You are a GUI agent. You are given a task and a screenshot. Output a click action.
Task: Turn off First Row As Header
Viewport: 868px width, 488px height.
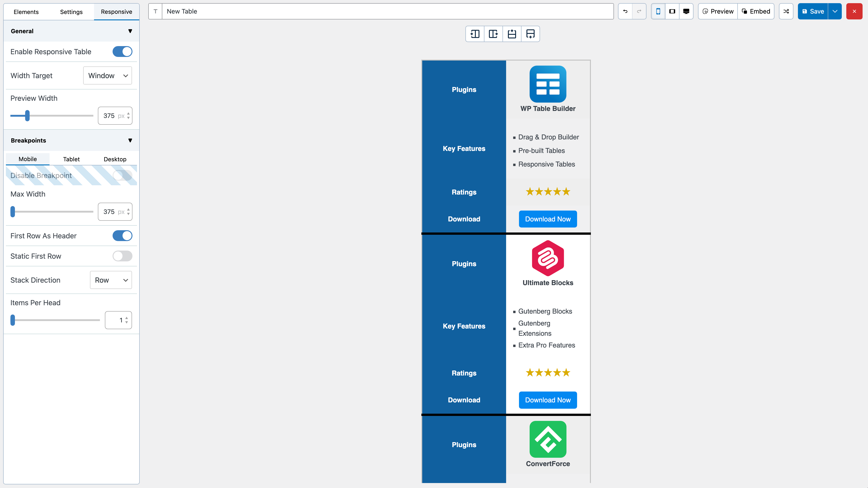pyautogui.click(x=122, y=236)
